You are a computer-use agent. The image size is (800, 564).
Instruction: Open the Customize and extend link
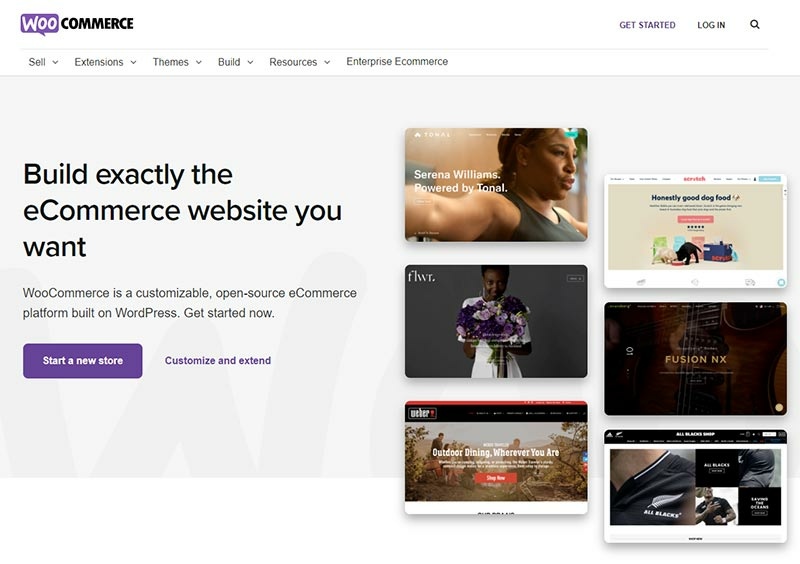218,361
